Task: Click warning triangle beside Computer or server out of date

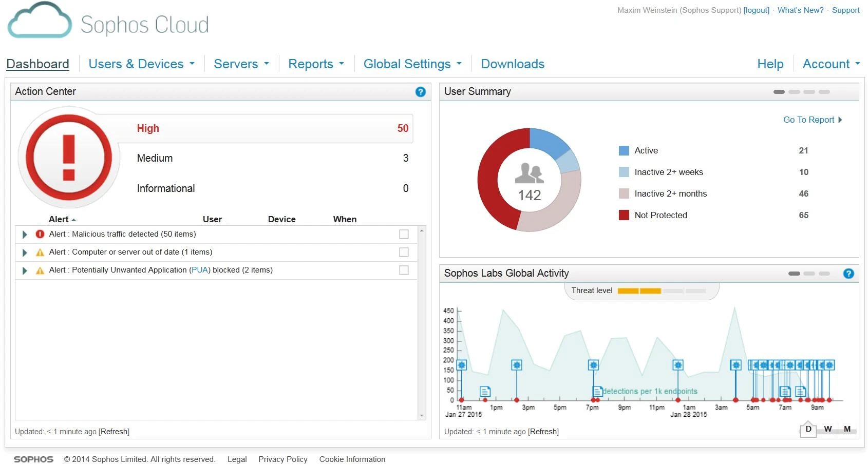Action: click(40, 252)
